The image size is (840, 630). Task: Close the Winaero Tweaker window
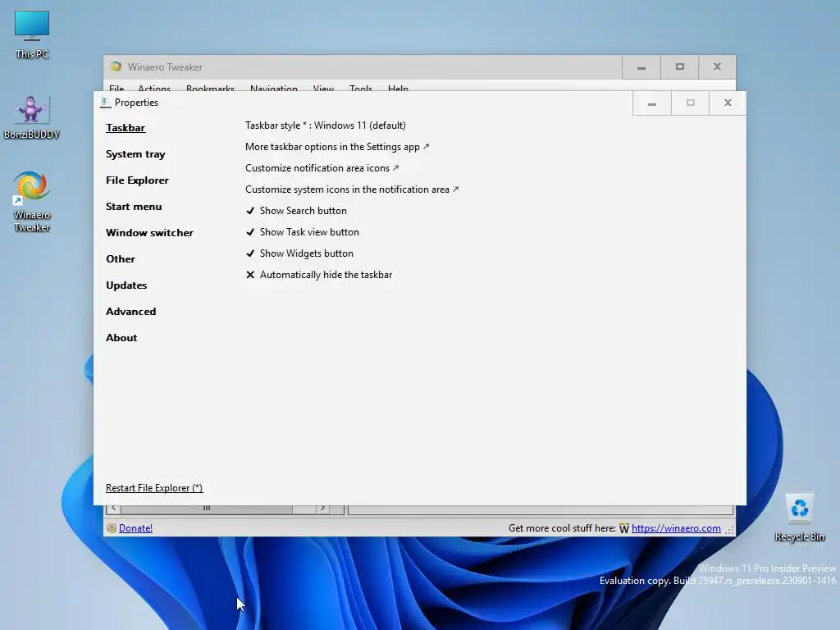coord(717,67)
